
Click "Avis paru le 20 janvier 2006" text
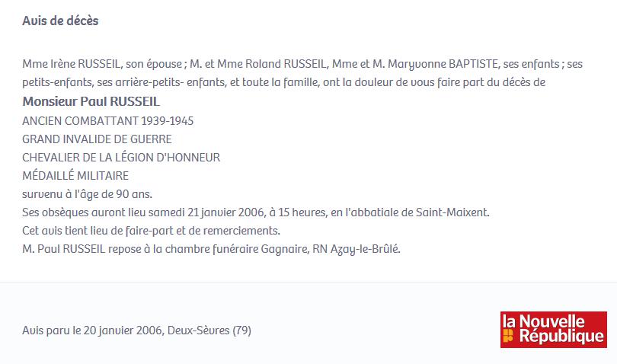tap(92, 330)
